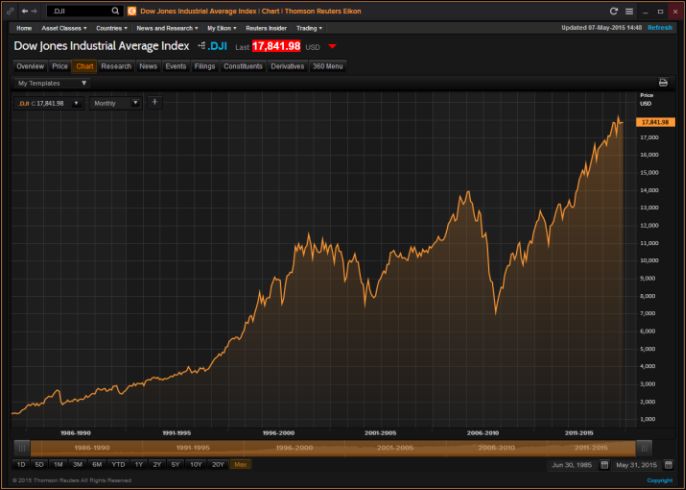Open the hamburger menu icon
686x490 pixels.
(629, 11)
